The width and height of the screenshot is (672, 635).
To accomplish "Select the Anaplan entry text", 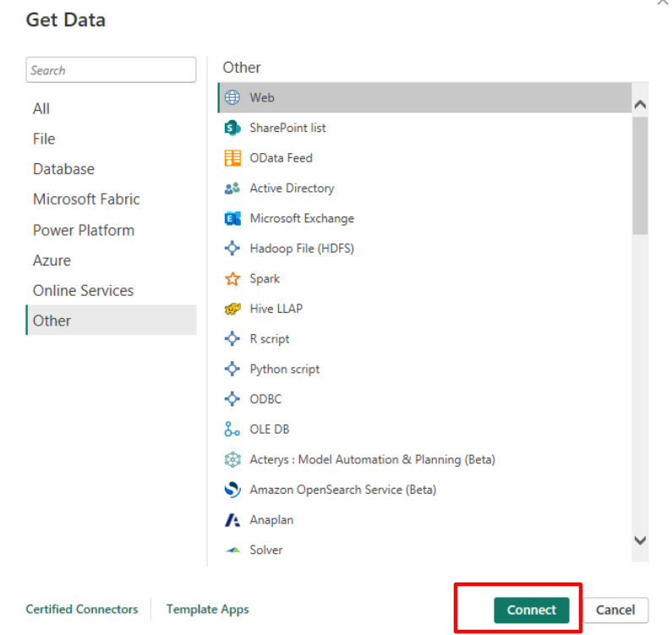I will pos(271,520).
